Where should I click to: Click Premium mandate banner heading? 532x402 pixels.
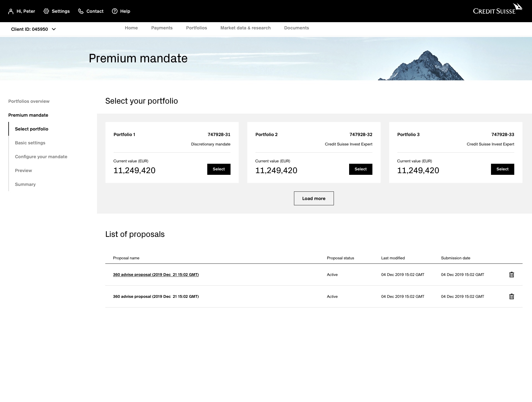click(x=138, y=58)
